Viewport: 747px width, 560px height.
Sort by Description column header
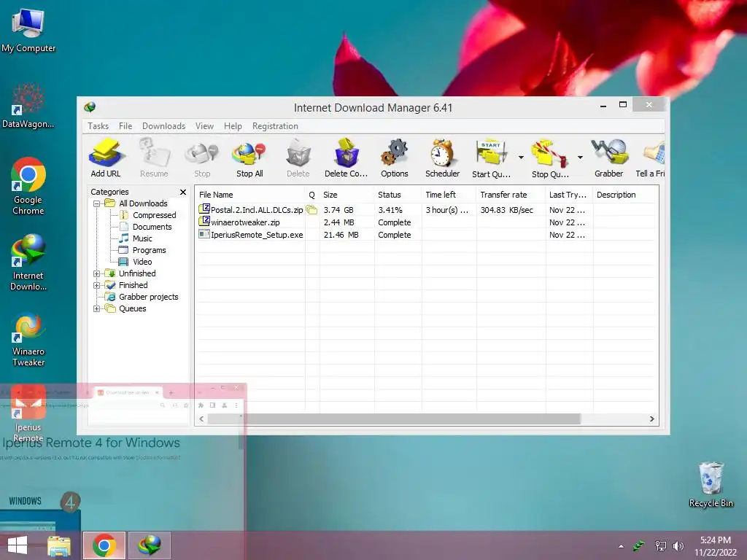tap(625, 195)
